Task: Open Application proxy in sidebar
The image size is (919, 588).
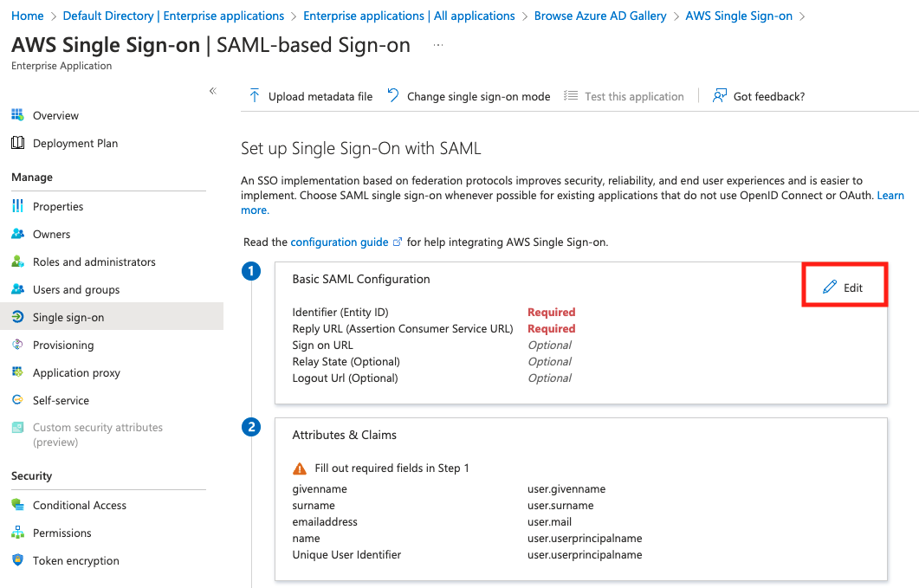Action: click(76, 372)
